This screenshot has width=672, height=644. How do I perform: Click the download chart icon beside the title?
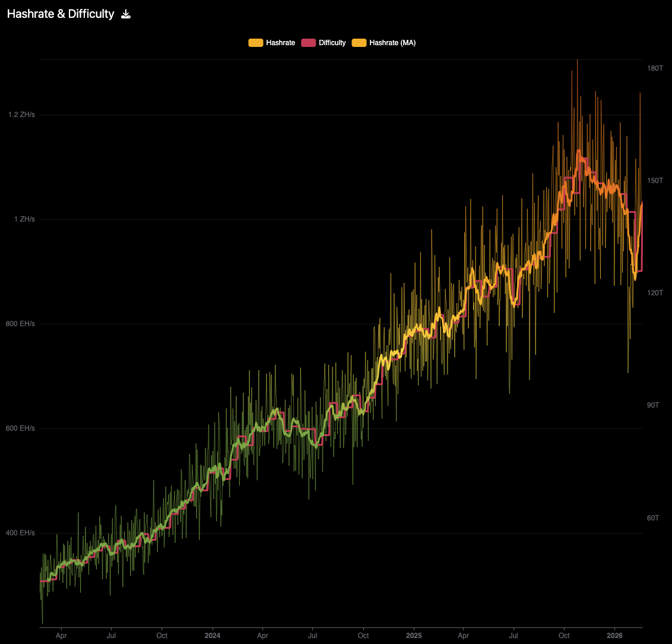125,14
